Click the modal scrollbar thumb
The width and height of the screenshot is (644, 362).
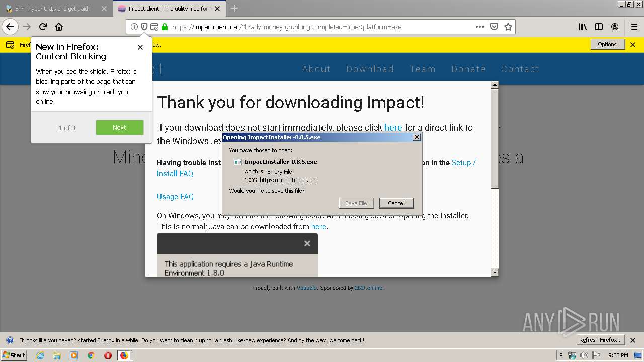[495, 139]
